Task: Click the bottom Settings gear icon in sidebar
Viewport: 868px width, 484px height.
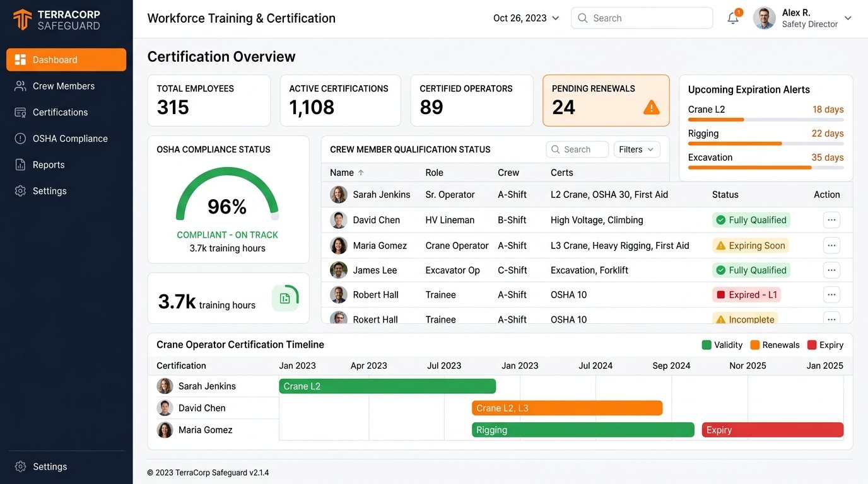Action: [20, 467]
